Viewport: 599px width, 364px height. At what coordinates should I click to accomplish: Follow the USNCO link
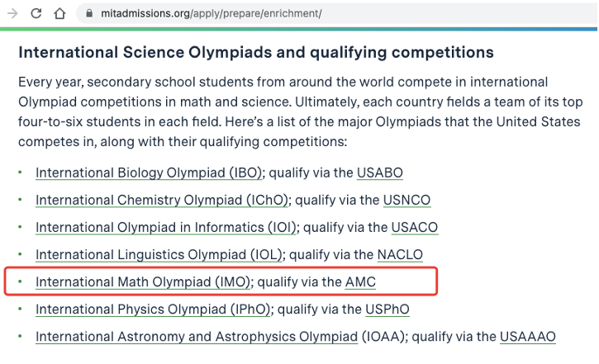click(407, 201)
